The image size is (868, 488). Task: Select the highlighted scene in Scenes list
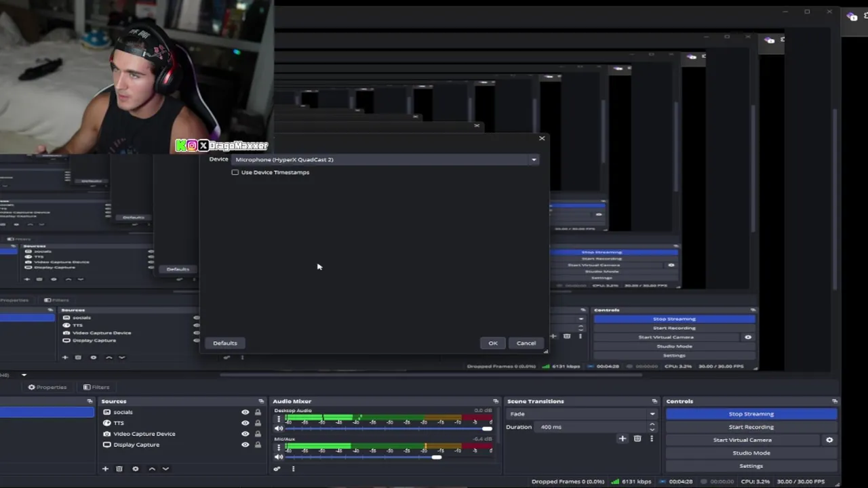(47, 412)
